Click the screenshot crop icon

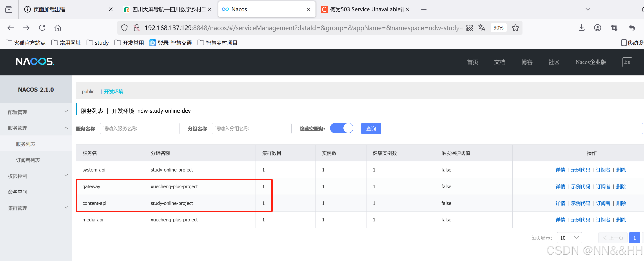(614, 28)
